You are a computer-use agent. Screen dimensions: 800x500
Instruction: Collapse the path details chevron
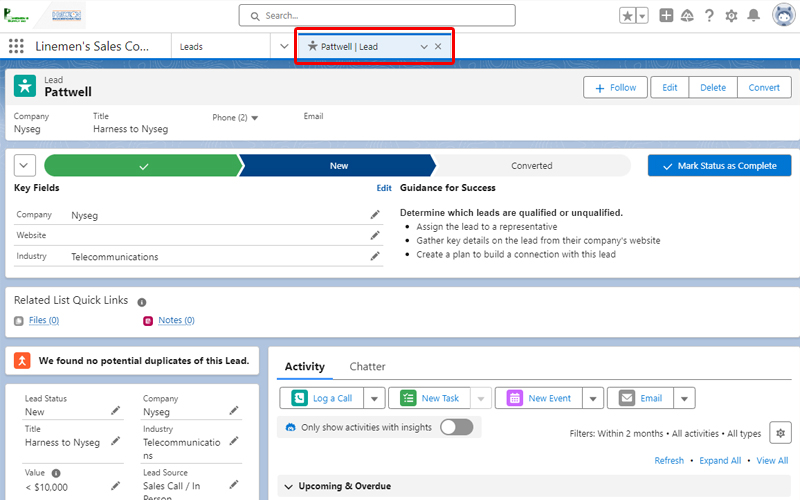pos(24,165)
